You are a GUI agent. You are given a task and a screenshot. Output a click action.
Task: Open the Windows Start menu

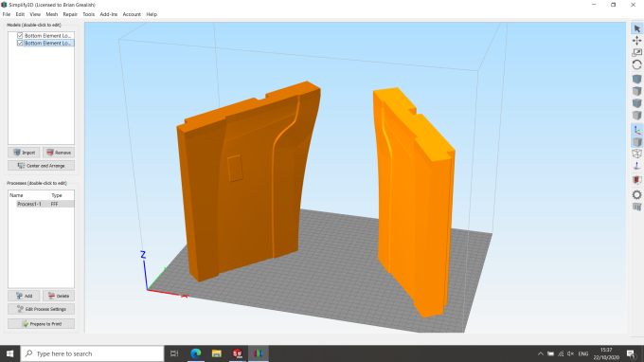click(x=9, y=353)
